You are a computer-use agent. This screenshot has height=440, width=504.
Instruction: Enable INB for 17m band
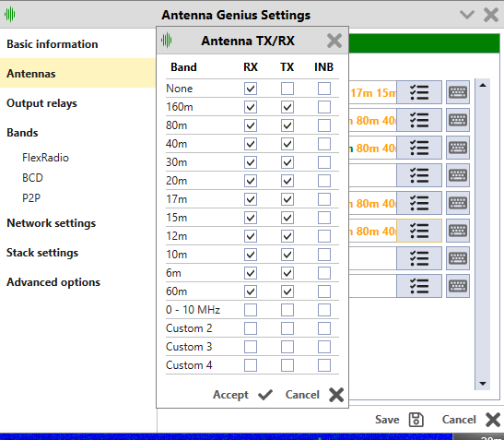[x=324, y=199]
